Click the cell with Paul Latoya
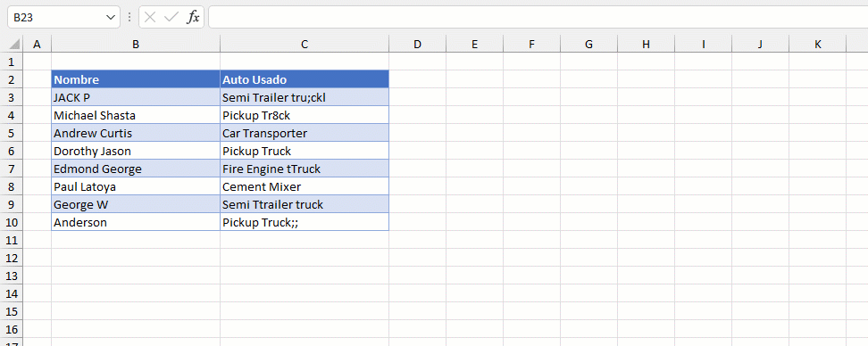 136,186
